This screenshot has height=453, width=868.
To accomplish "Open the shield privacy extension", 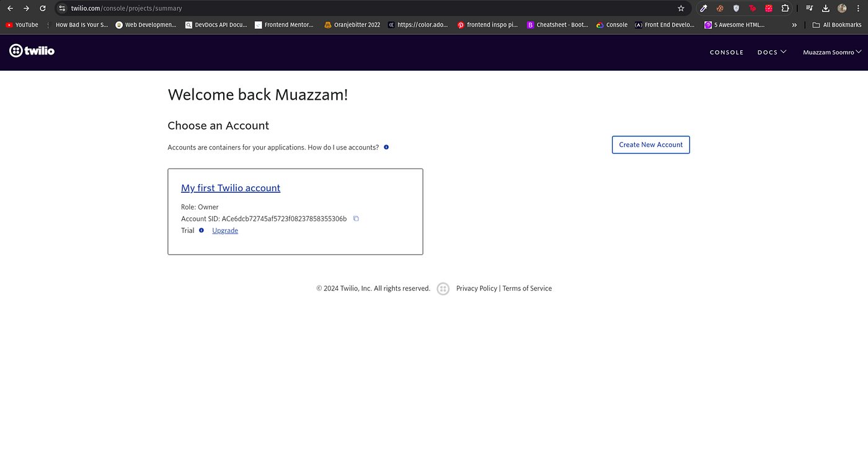I will coord(736,8).
